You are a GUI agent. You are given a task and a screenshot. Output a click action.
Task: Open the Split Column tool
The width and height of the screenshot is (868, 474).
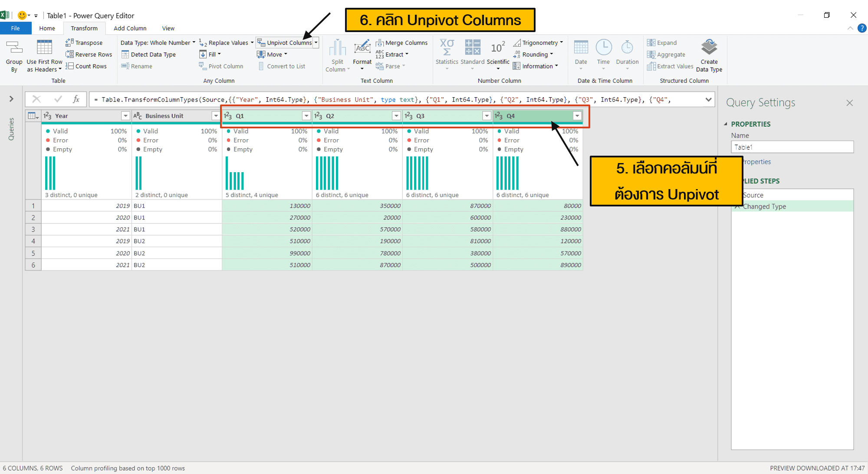pos(337,56)
